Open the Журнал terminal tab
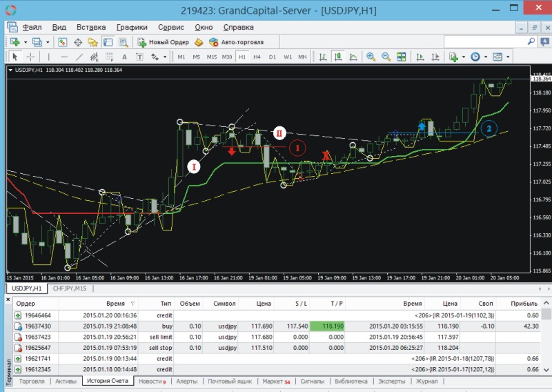Screen dimensions: 552x392 tap(427, 382)
